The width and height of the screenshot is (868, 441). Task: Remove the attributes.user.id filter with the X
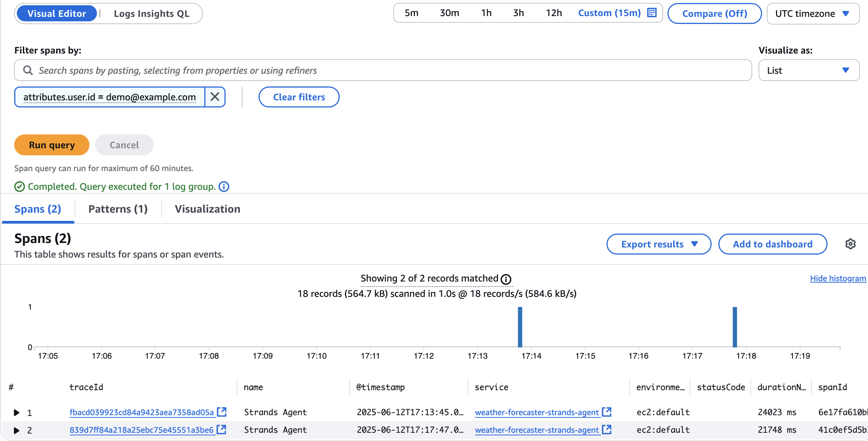point(215,97)
